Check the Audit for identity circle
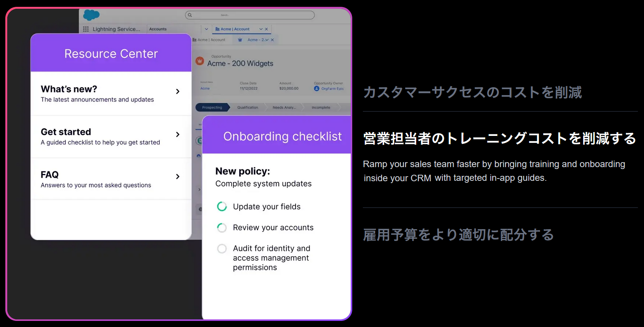The width and height of the screenshot is (644, 327). tap(222, 249)
